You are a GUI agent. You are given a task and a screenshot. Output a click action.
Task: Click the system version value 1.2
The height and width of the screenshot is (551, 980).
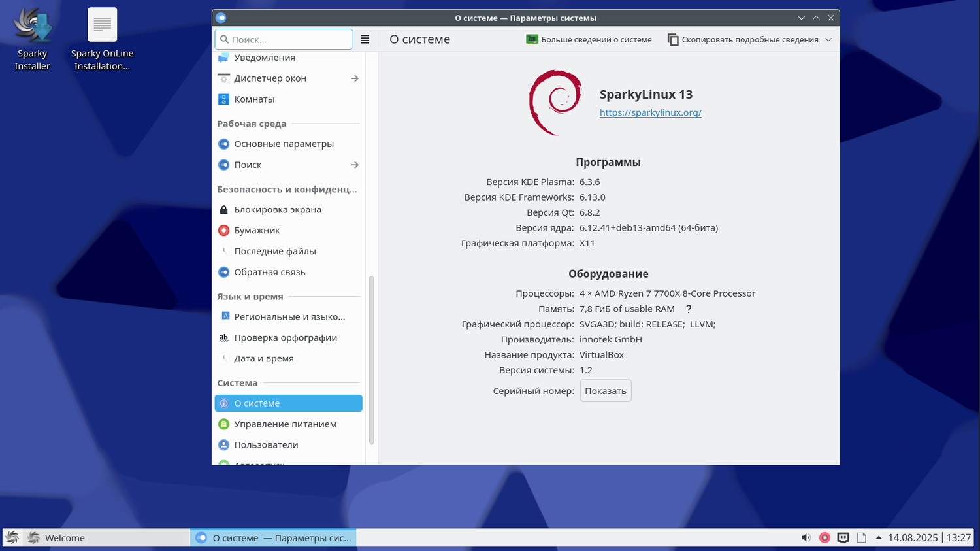tap(586, 370)
